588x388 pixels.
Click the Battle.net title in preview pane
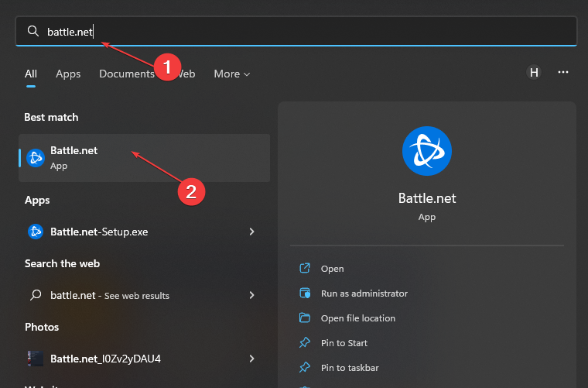point(427,198)
